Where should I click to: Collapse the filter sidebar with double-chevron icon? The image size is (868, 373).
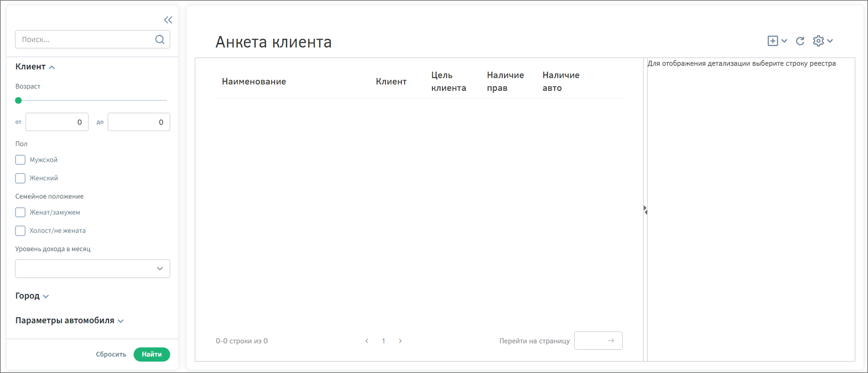[x=168, y=20]
